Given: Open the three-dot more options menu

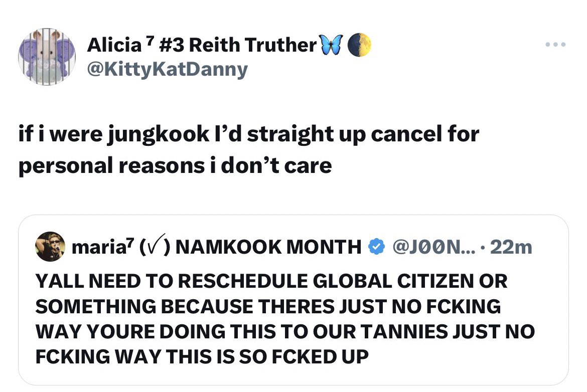Looking at the screenshot, I should coord(556,45).
